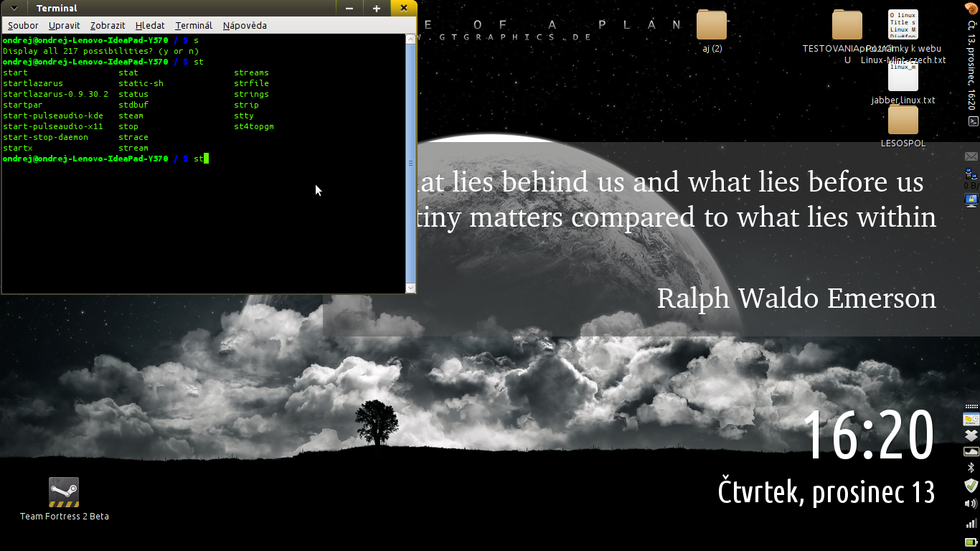Open the Upravit menu in Terminal
This screenshot has width=980, height=551.
pyautogui.click(x=64, y=25)
